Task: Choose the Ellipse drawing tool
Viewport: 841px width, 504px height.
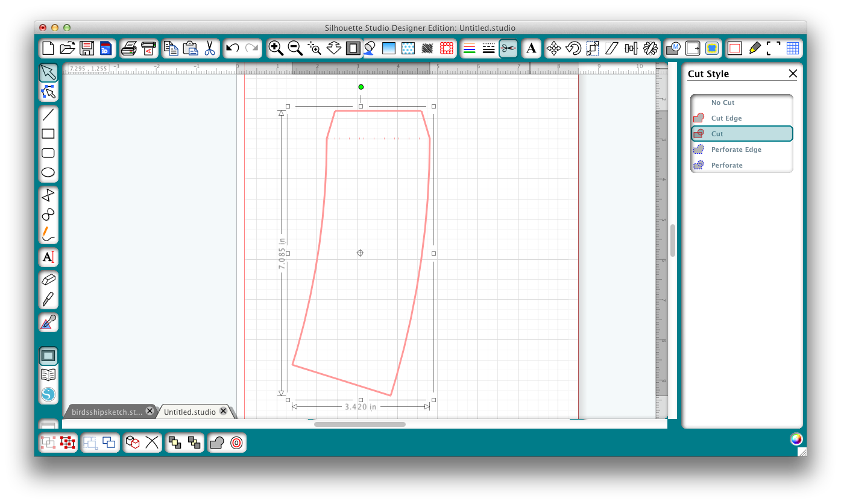Action: coord(48,172)
